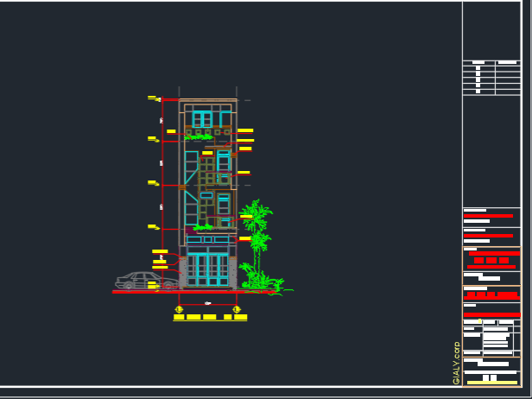Viewport: 532px width, 399px height.
Task: Select the shrub at the palm tree base
Action: pyautogui.click(x=263, y=282)
